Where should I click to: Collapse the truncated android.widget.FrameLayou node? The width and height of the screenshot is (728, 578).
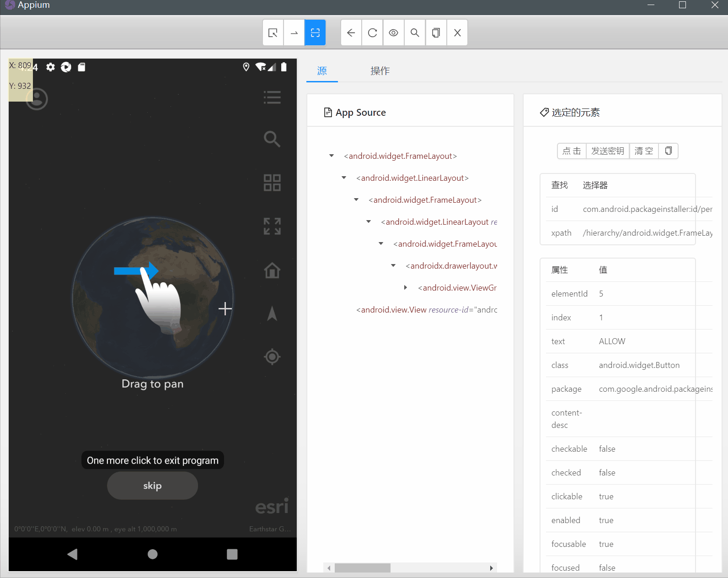tap(381, 244)
